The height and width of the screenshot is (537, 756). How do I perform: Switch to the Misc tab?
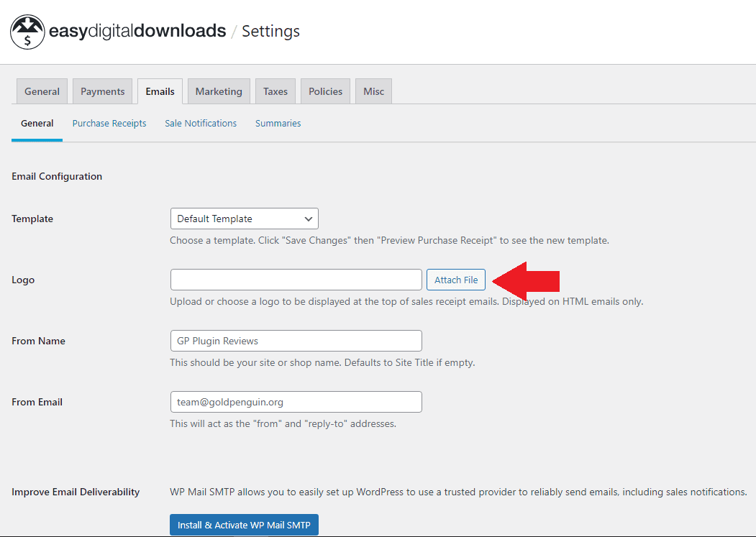tap(373, 91)
